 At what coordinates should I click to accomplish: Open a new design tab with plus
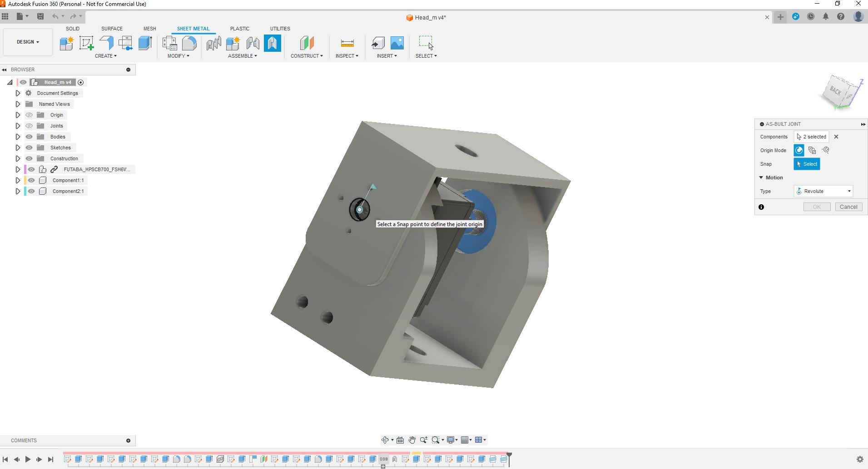coord(780,17)
